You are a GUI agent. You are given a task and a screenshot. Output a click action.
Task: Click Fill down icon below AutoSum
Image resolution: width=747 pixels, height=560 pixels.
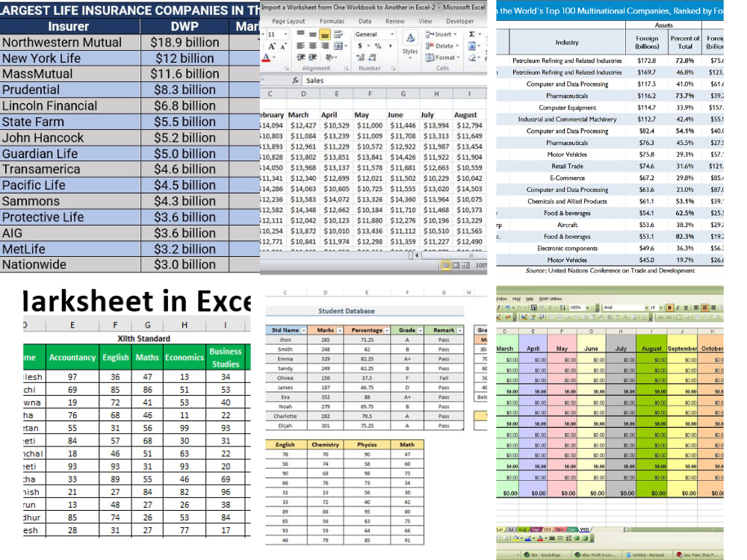(x=471, y=46)
